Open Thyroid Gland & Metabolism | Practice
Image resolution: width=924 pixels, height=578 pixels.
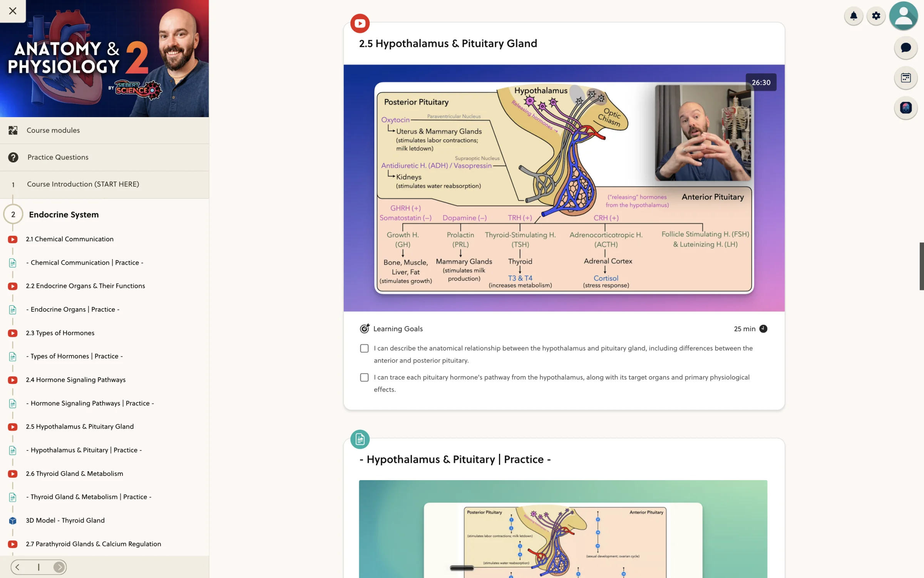tap(89, 497)
